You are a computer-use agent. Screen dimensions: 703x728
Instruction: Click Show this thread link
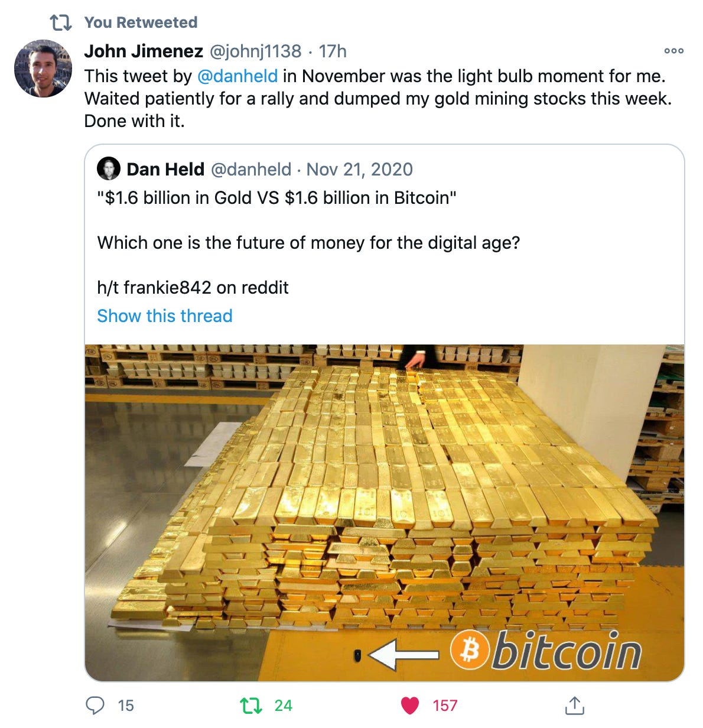click(165, 316)
